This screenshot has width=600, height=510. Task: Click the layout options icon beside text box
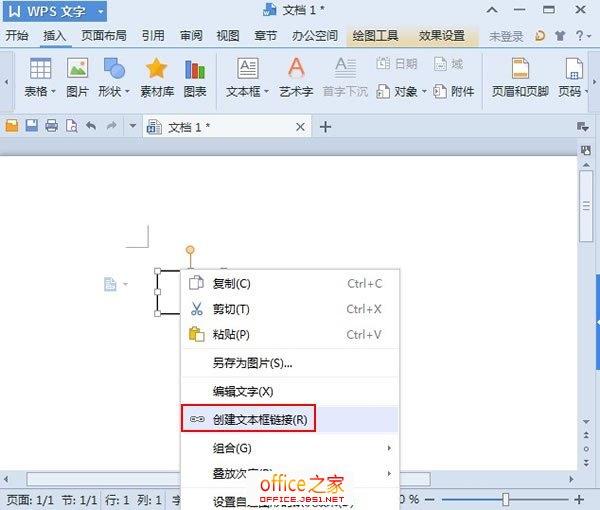(110, 284)
